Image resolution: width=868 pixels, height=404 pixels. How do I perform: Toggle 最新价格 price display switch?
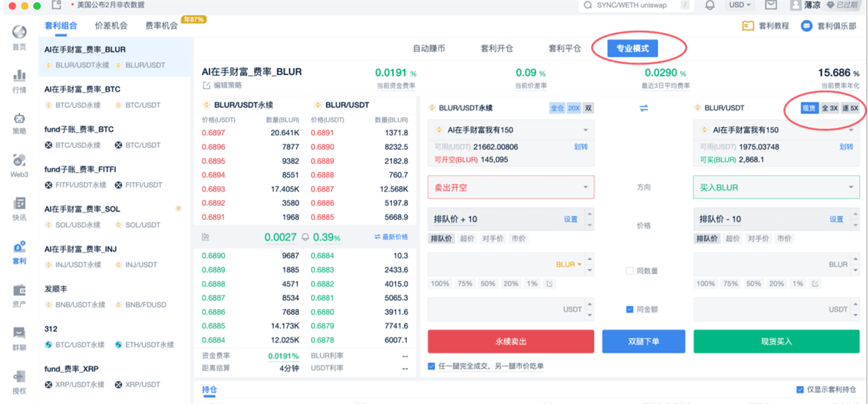point(391,237)
